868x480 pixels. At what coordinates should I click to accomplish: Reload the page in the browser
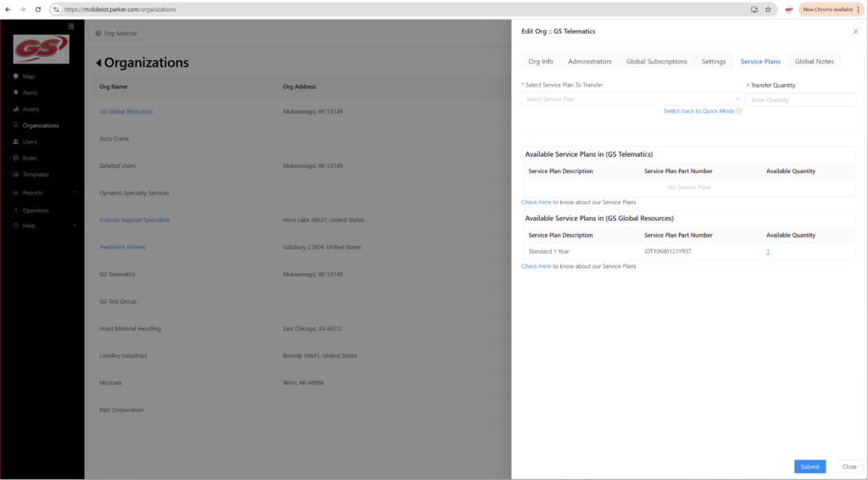[x=38, y=9]
